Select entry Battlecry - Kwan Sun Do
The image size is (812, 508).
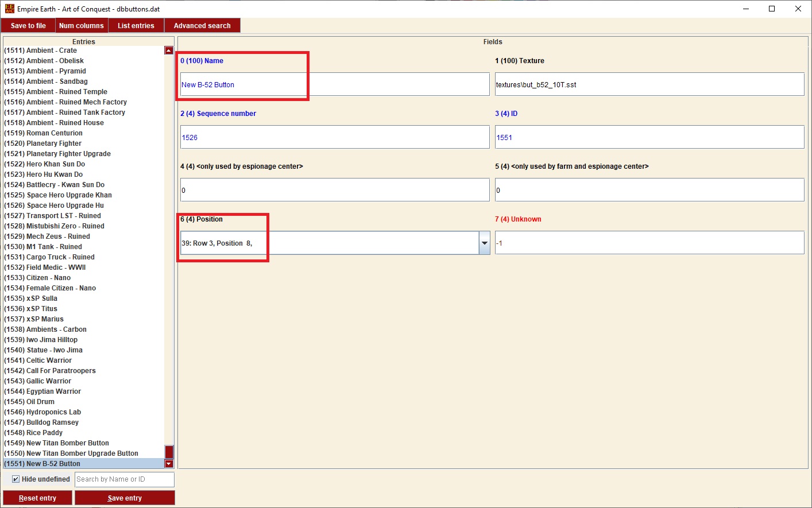pyautogui.click(x=84, y=185)
